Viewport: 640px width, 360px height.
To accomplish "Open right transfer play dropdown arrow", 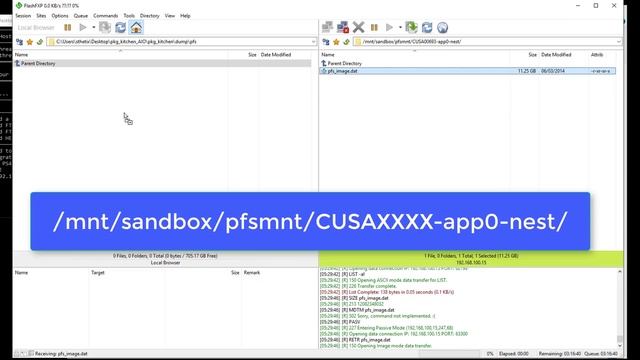I will 400,27.
